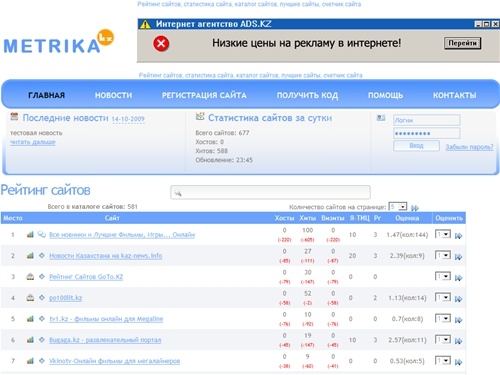The image size is (500, 375).
Task: Open the rating dropdown for kaz-news.info row
Action: pyautogui.click(x=443, y=255)
